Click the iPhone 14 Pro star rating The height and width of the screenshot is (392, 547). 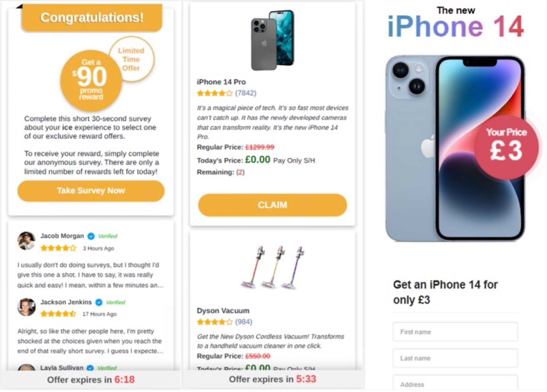(x=215, y=93)
